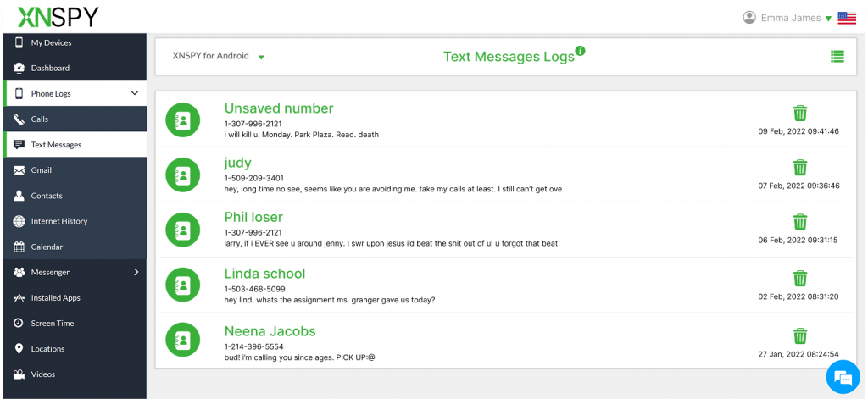Click the list view icon

[x=837, y=57]
